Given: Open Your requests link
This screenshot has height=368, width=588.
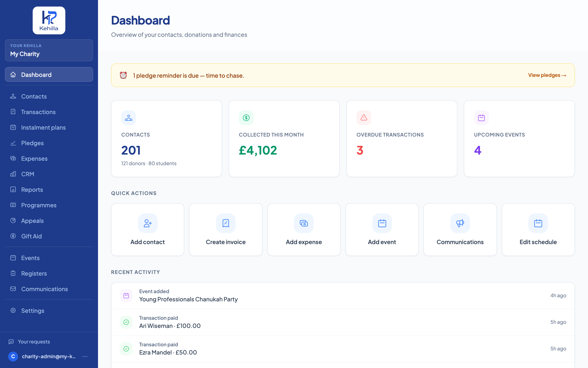Looking at the screenshot, I should click(x=29, y=342).
